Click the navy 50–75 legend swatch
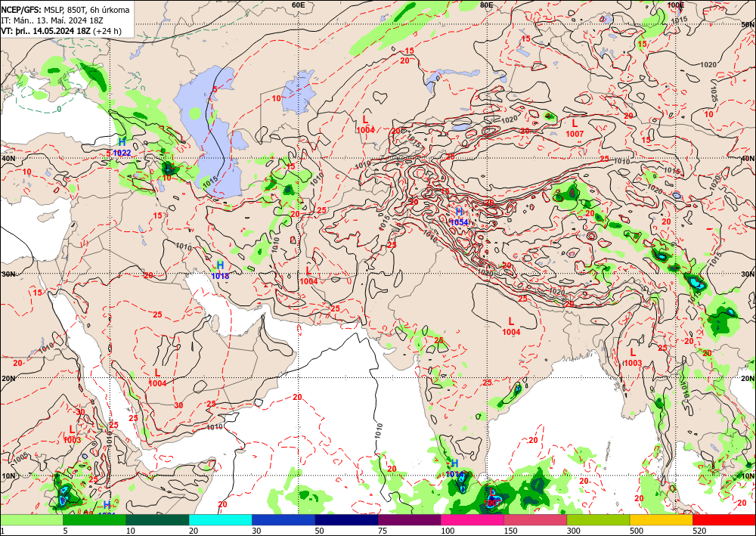 tap(346, 519)
